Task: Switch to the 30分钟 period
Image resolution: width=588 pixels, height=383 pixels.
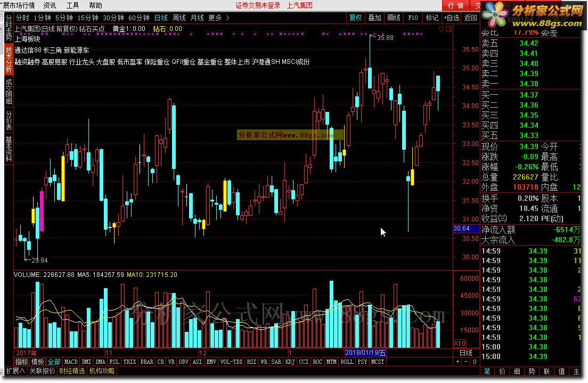Action: point(113,18)
